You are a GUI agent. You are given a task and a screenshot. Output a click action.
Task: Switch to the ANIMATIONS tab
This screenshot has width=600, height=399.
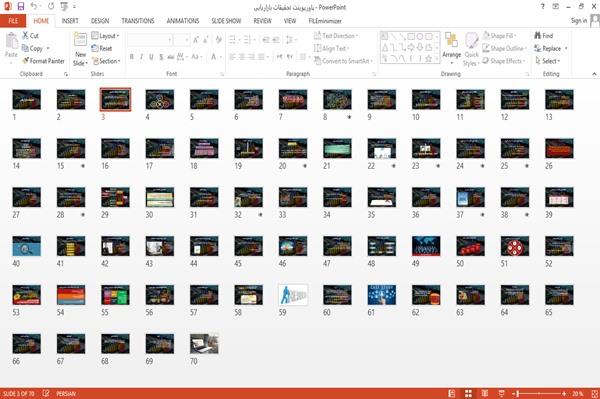(183, 21)
